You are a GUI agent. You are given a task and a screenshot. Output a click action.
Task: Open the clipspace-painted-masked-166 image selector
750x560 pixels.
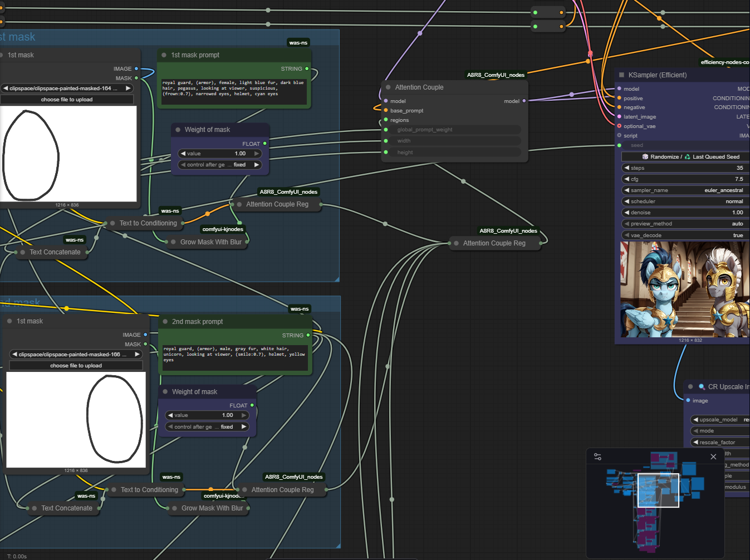[x=76, y=355]
